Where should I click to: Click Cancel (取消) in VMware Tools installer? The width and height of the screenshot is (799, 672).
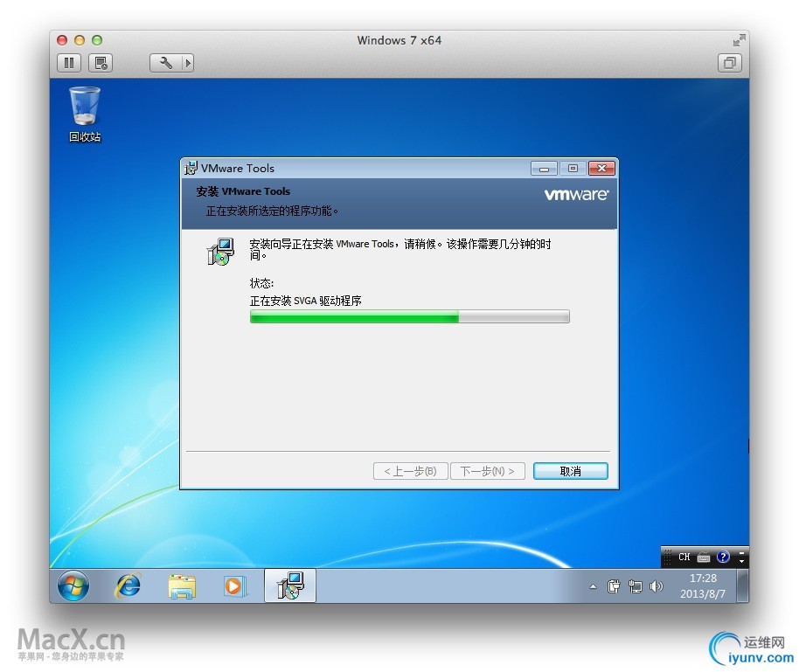click(571, 471)
